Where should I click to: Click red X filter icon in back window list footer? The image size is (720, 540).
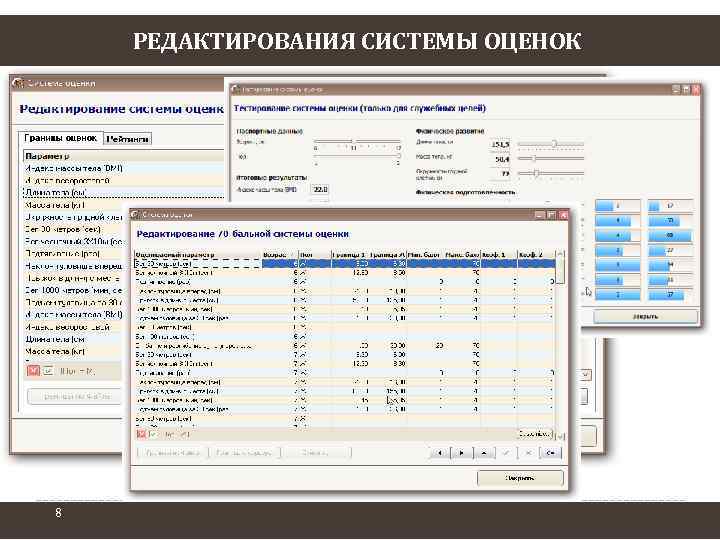(33, 371)
